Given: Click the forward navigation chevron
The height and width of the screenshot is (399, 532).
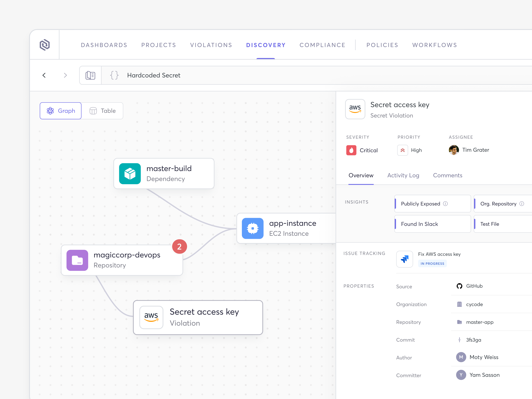Looking at the screenshot, I should click(x=65, y=75).
